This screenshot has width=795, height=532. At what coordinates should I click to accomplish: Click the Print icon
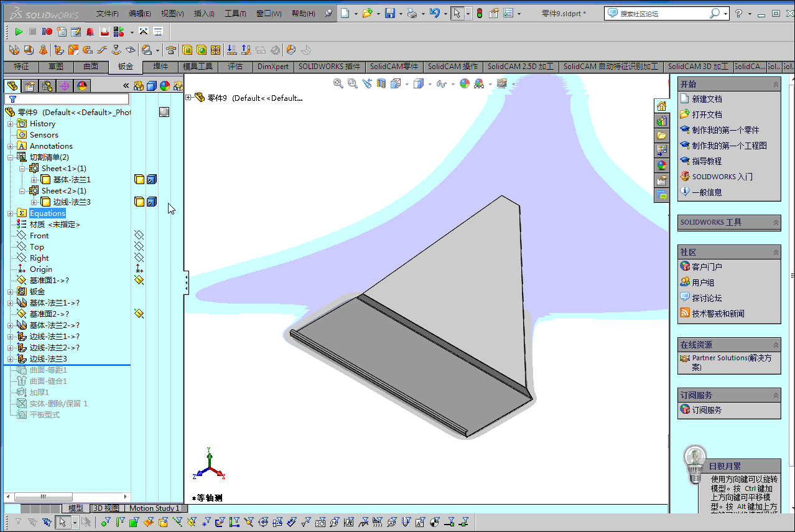pos(411,13)
